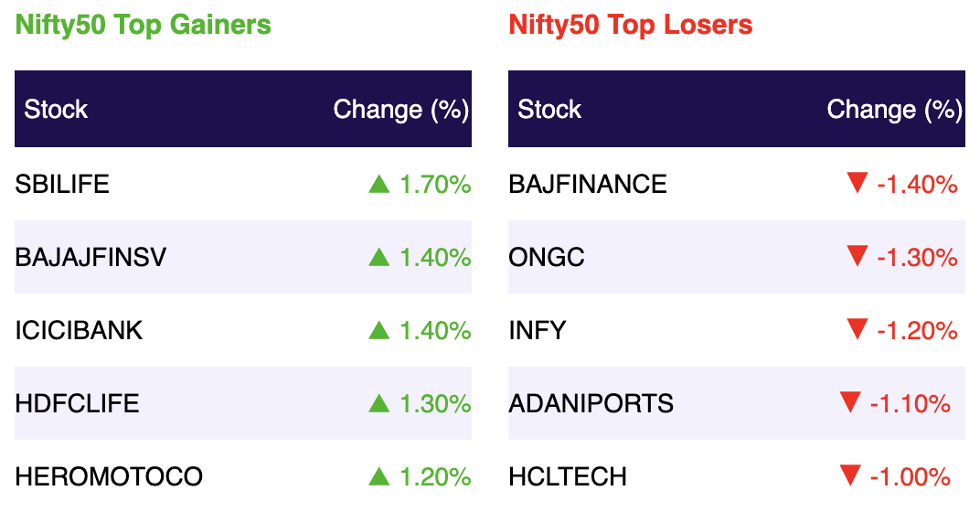The height and width of the screenshot is (512, 980).
Task: Click Change (%) header in gainers table
Action: click(x=400, y=110)
